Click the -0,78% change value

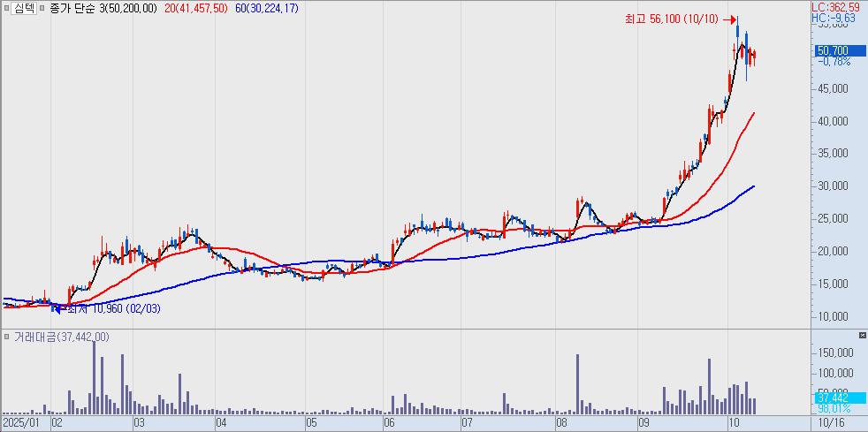[834, 62]
